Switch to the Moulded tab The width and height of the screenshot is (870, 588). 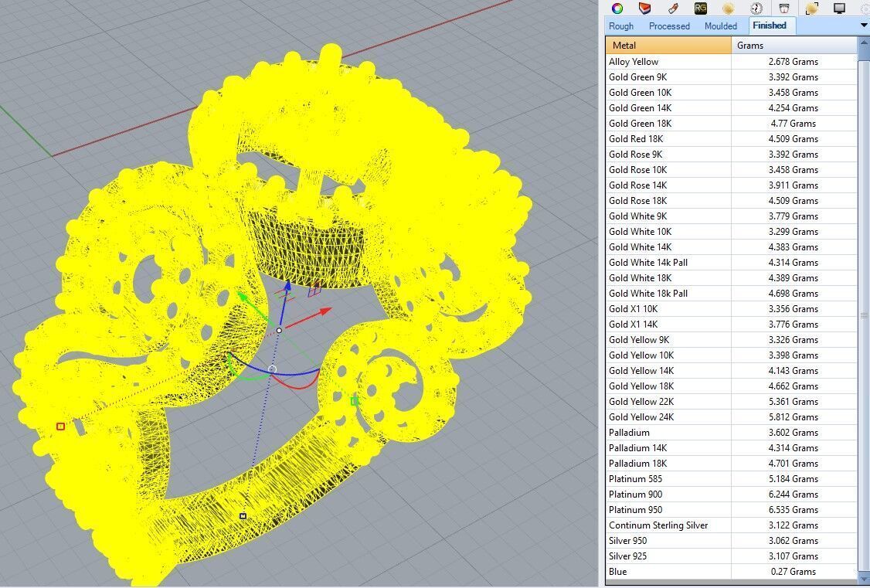pos(721,26)
